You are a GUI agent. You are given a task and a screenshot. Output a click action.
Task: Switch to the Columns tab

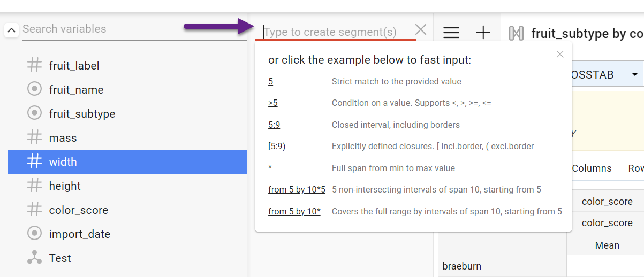[592, 168]
